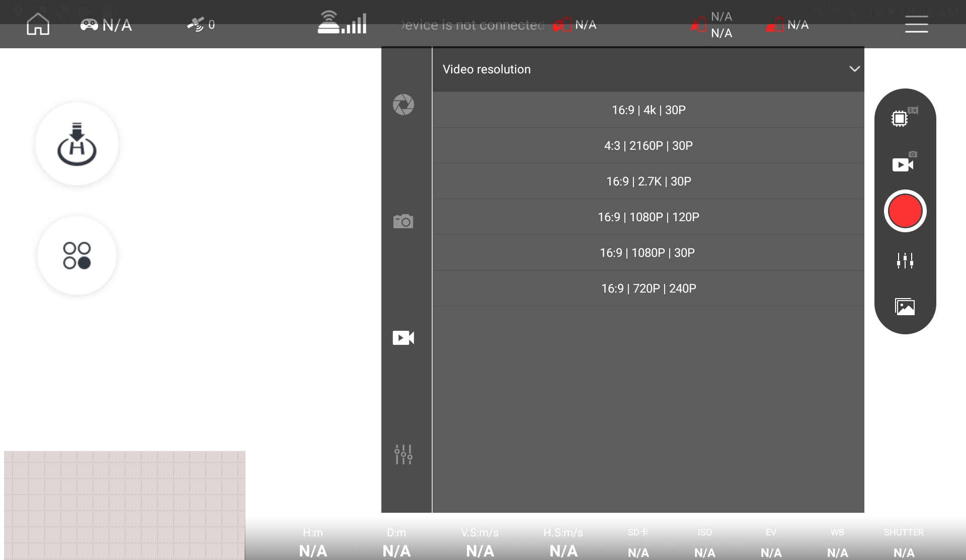This screenshot has width=966, height=560.
Task: Open the gallery image icon
Action: coord(905,307)
